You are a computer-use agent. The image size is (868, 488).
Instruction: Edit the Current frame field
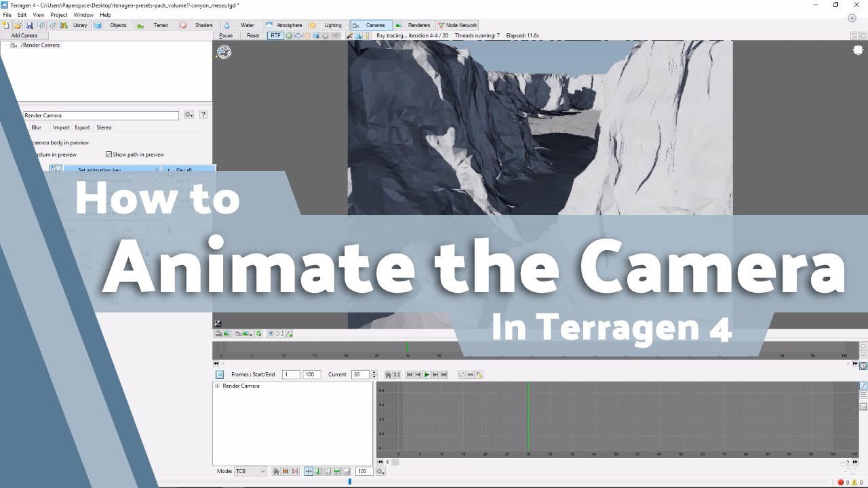pos(360,374)
